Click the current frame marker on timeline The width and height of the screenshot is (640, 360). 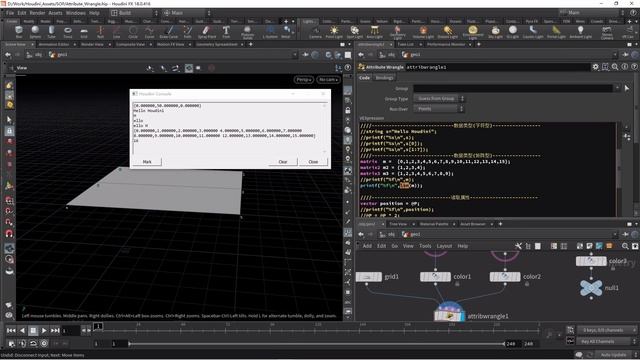tap(98, 326)
